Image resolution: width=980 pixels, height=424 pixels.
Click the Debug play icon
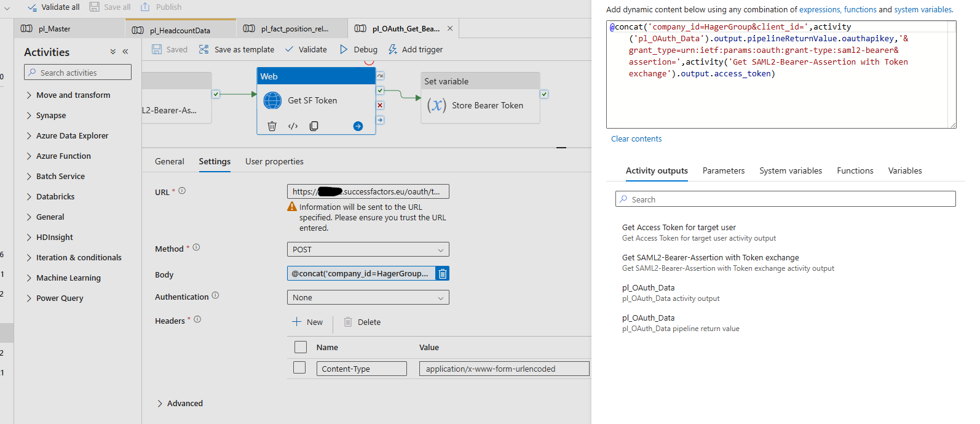click(x=344, y=49)
